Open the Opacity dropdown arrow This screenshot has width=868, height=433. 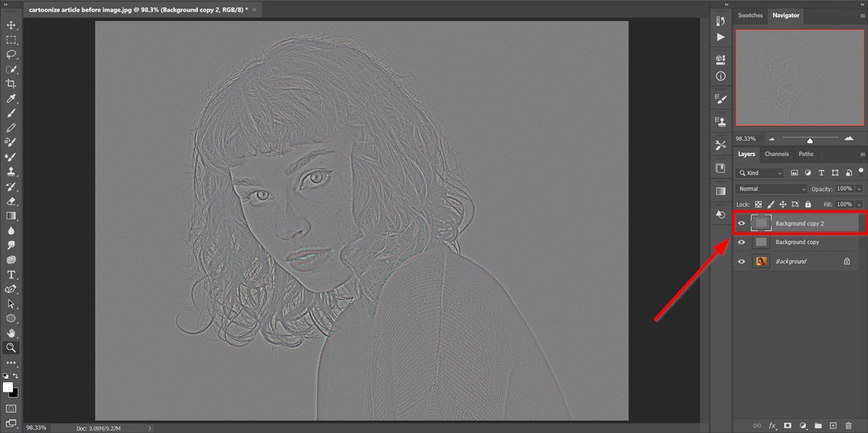coord(857,188)
